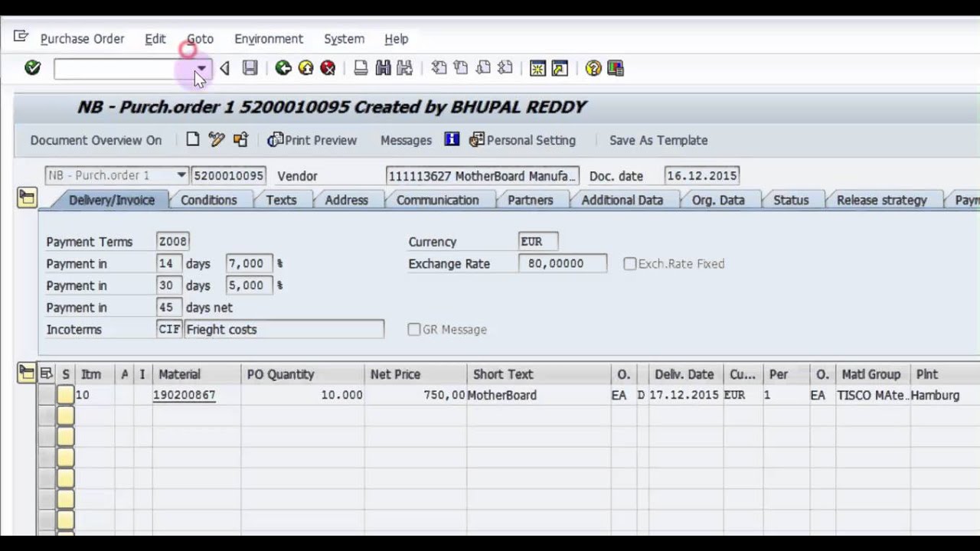Collapse the header data section icon
This screenshot has width=980, height=551.
tap(27, 198)
